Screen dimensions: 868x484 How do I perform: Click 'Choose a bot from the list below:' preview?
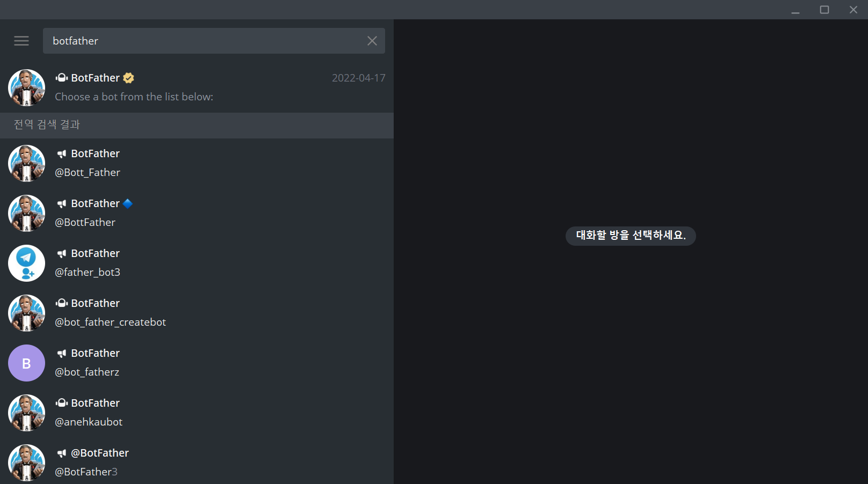134,97
